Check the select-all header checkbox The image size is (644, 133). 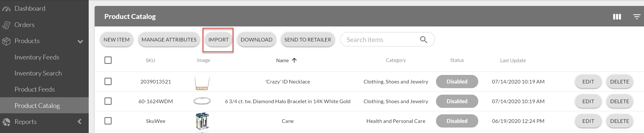click(108, 60)
